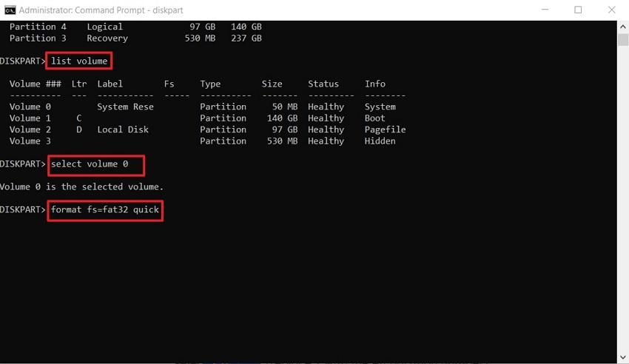Click the '237 GB' offset value
This screenshot has height=364, width=629.
(246, 38)
